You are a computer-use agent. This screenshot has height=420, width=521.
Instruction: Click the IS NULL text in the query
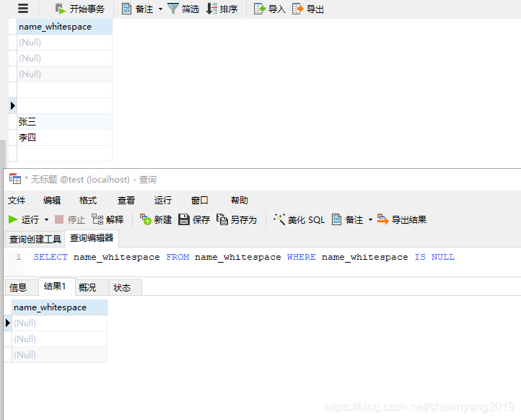[x=434, y=257]
